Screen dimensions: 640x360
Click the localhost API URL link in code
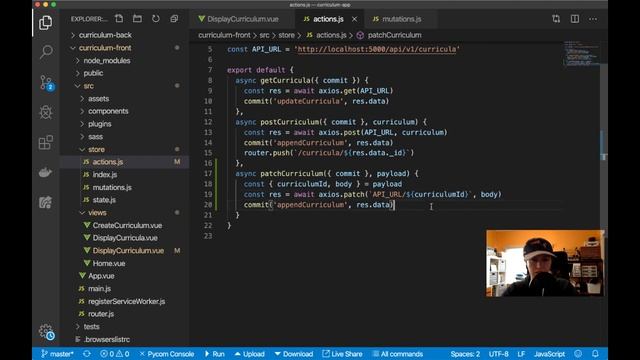[x=377, y=49]
